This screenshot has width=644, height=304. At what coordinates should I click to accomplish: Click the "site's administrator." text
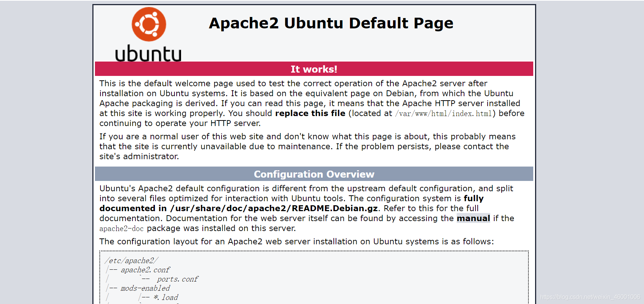[139, 157]
